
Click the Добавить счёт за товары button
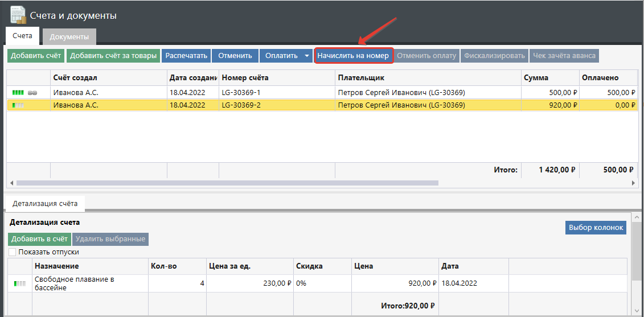[113, 56]
